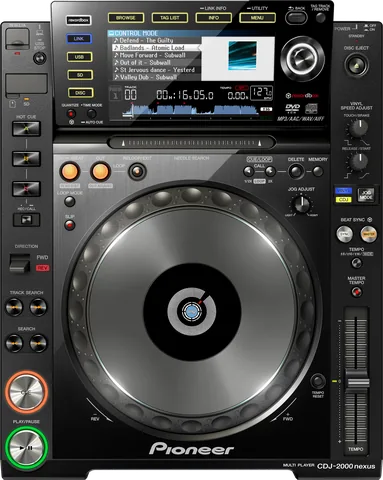Click the TEMPO slider handle
Screen dimensions: 383x480
pyautogui.click(x=357, y=382)
